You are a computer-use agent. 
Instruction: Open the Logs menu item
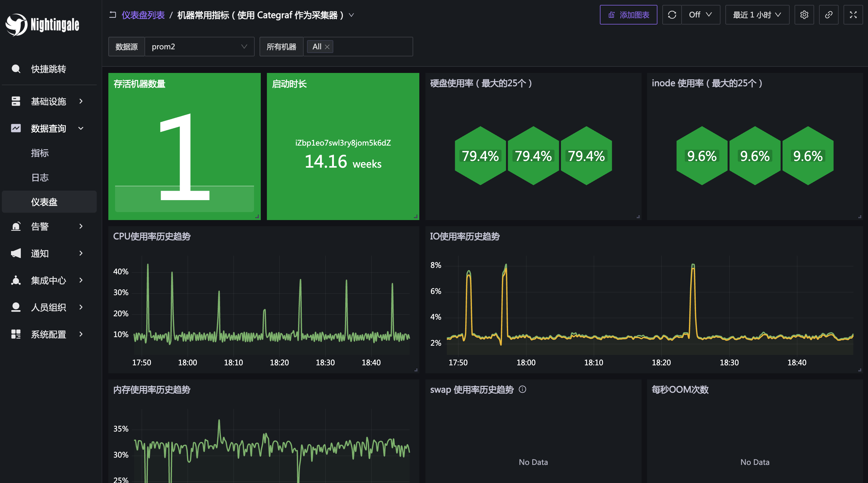tap(40, 177)
